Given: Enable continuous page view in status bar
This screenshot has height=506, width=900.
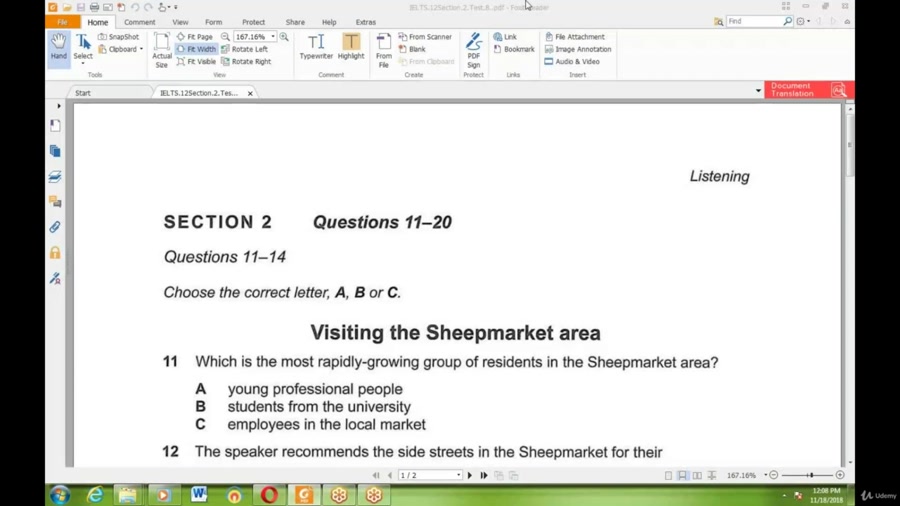Looking at the screenshot, I should click(683, 476).
